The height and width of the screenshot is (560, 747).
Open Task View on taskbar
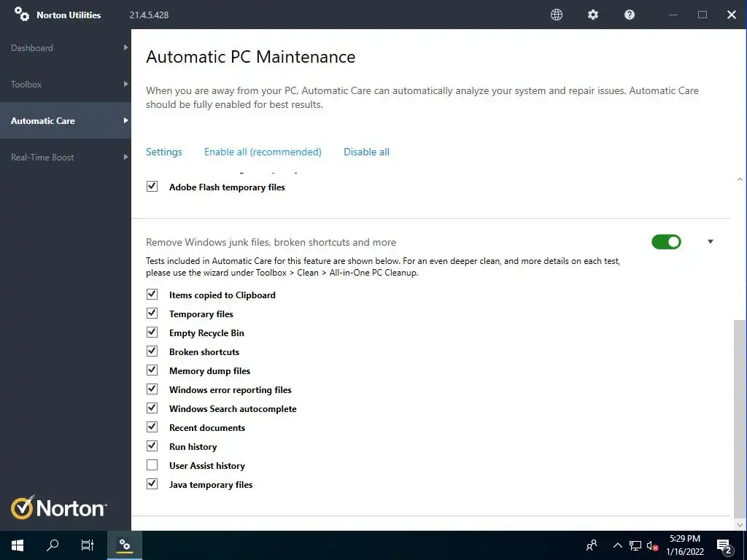[x=88, y=545]
